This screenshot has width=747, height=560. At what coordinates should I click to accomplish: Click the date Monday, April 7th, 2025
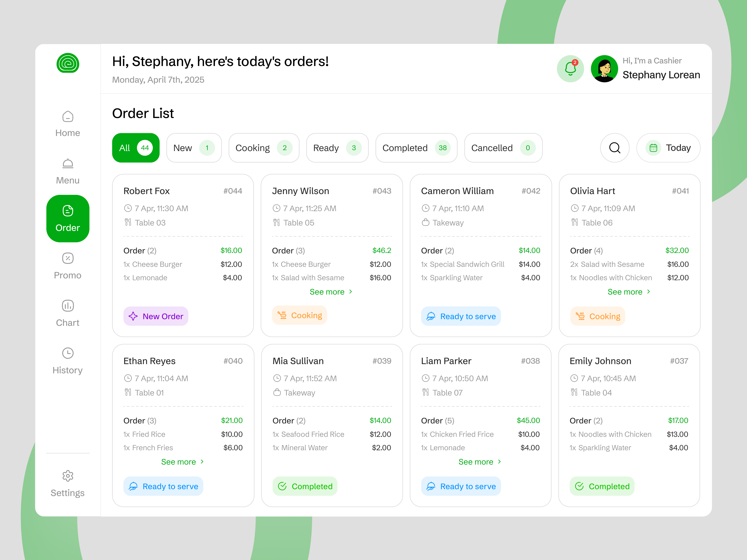tap(158, 80)
